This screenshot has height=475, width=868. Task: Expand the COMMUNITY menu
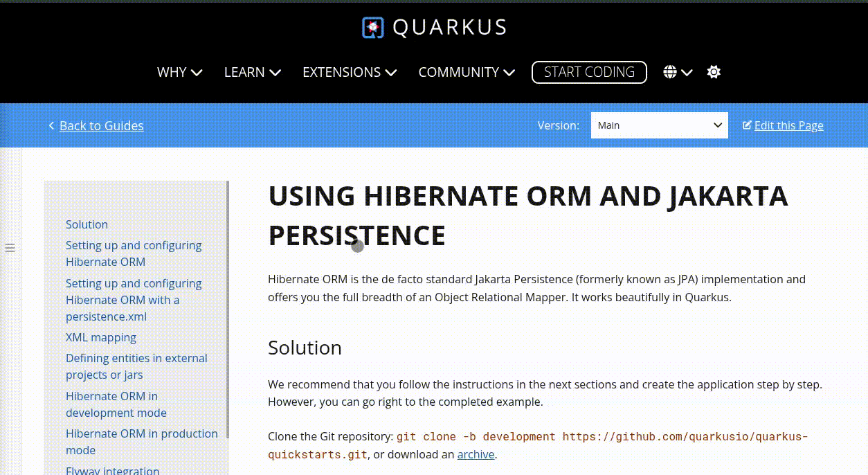[467, 72]
